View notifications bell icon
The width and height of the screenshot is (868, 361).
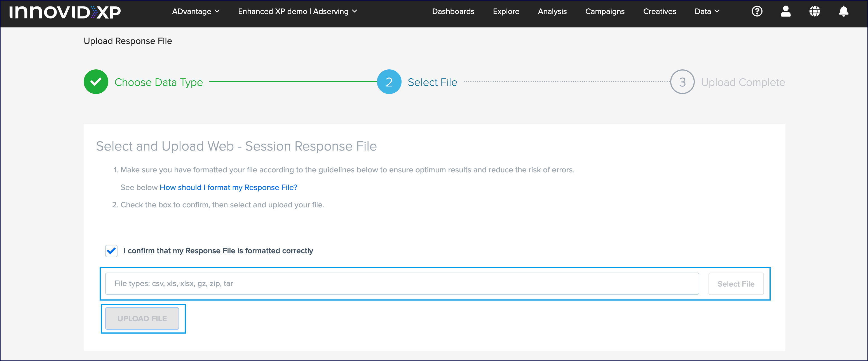(x=843, y=11)
